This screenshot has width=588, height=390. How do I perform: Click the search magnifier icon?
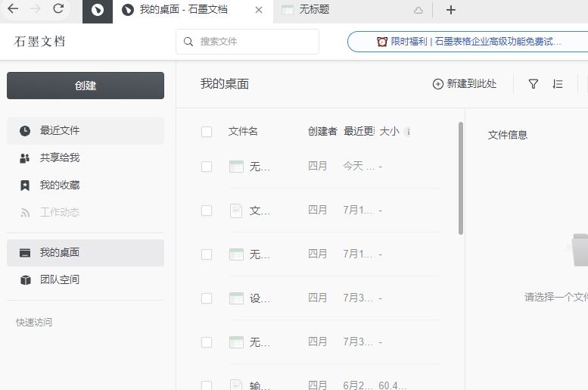[188, 42]
